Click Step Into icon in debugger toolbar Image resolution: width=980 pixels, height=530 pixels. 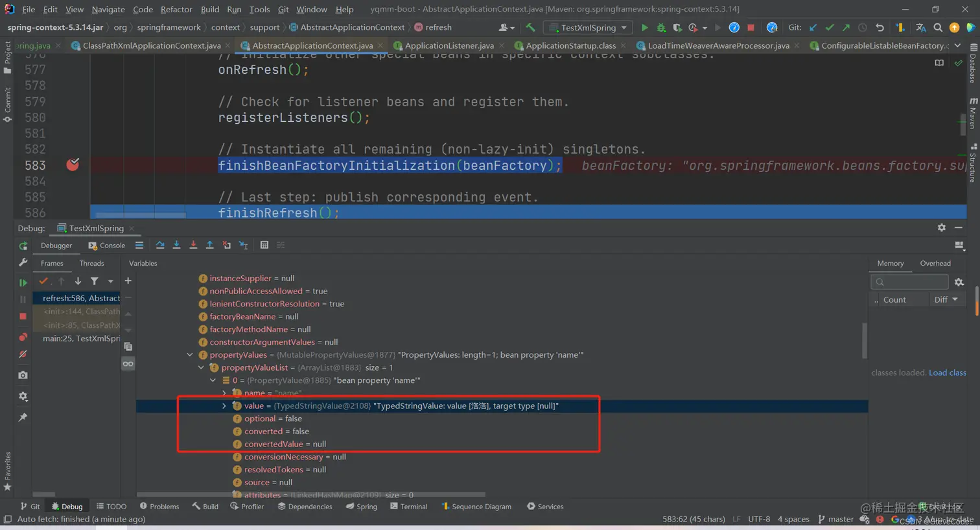click(176, 245)
